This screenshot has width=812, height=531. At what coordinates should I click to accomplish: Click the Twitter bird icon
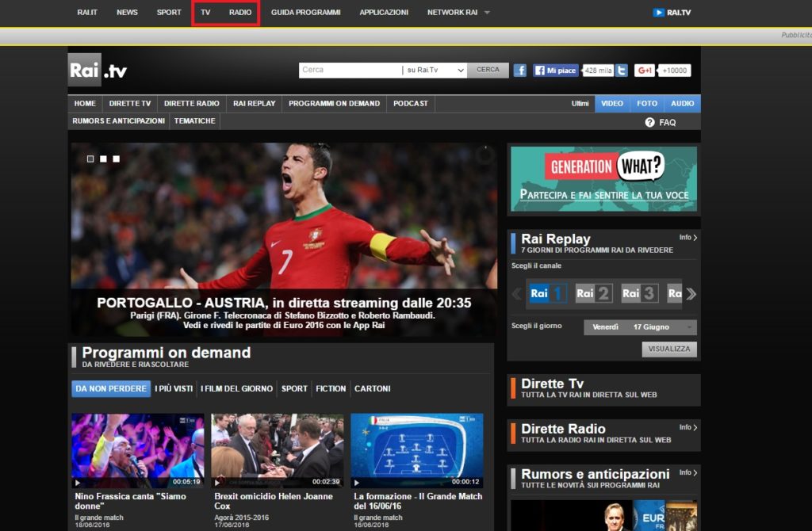622,71
